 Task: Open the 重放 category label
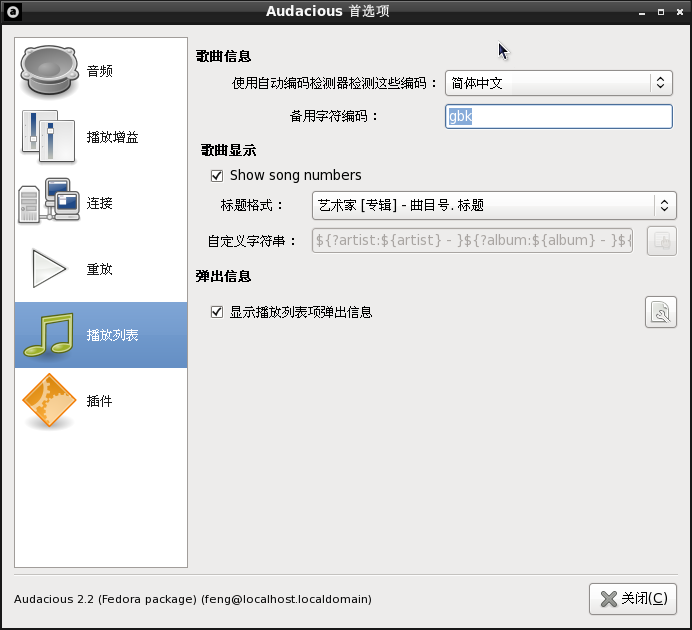coord(100,269)
